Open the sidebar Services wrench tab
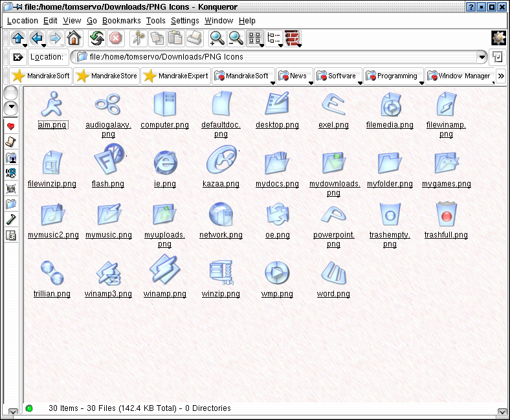510x420 pixels. click(11, 220)
